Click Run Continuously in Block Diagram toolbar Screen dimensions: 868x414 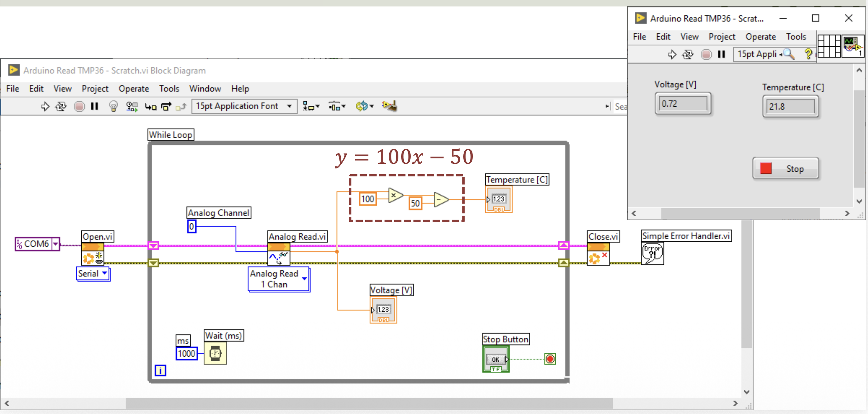click(61, 107)
